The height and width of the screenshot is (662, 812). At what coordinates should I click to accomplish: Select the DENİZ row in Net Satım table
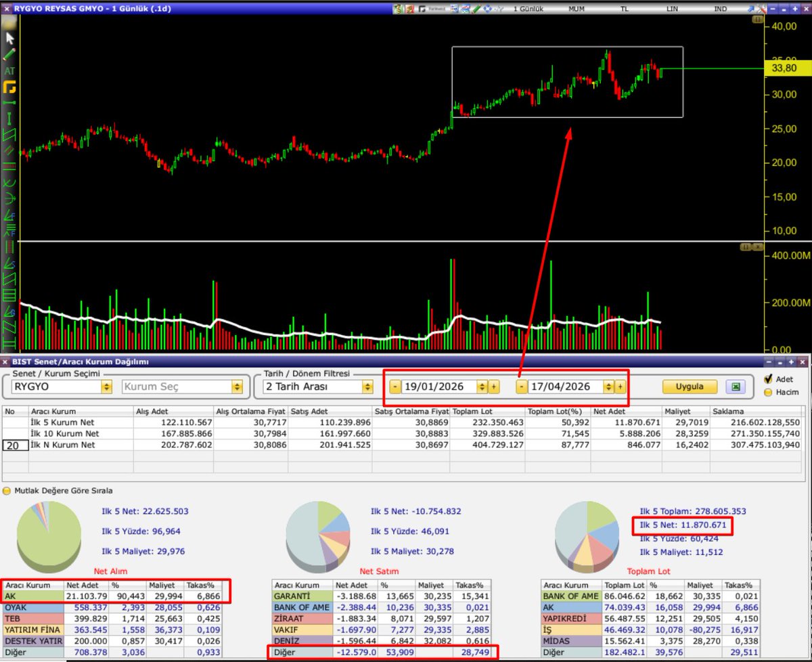click(382, 640)
